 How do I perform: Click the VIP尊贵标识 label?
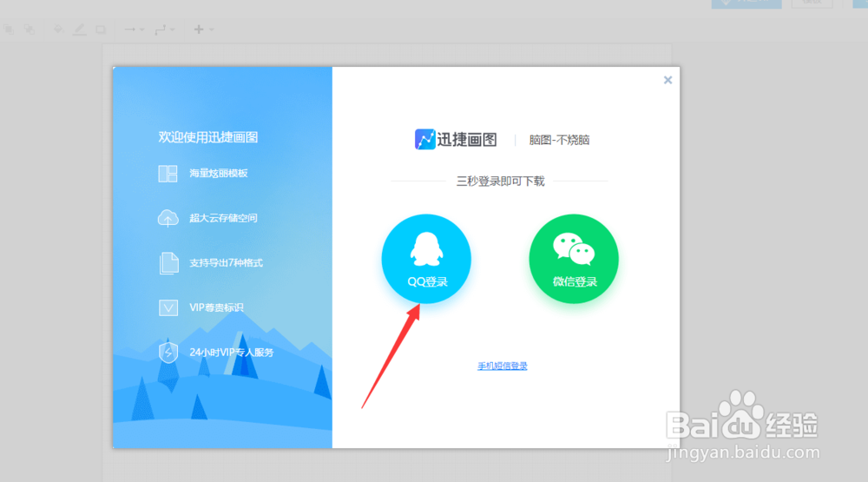click(x=216, y=307)
